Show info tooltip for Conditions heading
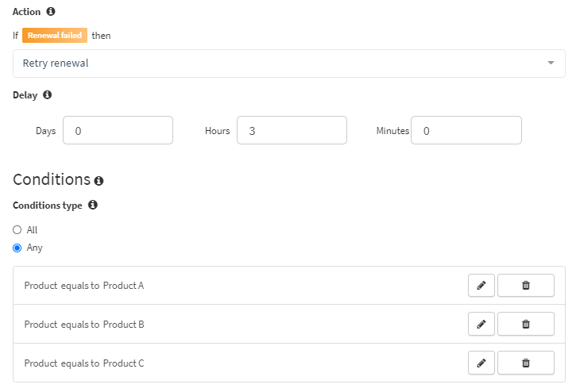Image resolution: width=580 pixels, height=392 pixels. tap(99, 181)
